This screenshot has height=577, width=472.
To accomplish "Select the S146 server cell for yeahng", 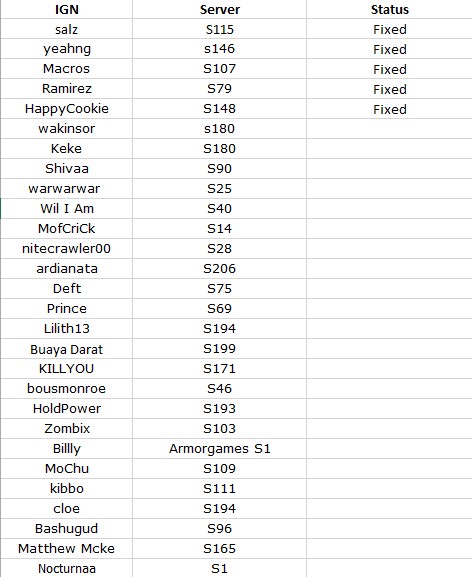I will [219, 49].
